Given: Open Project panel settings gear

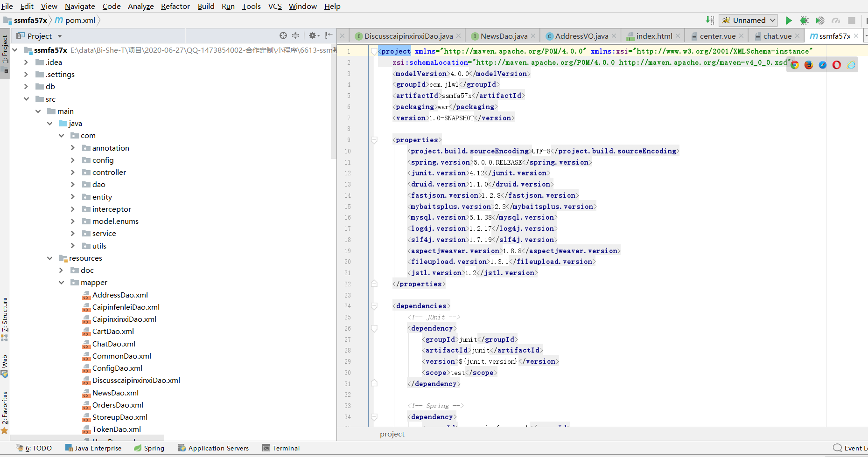Looking at the screenshot, I should [313, 35].
